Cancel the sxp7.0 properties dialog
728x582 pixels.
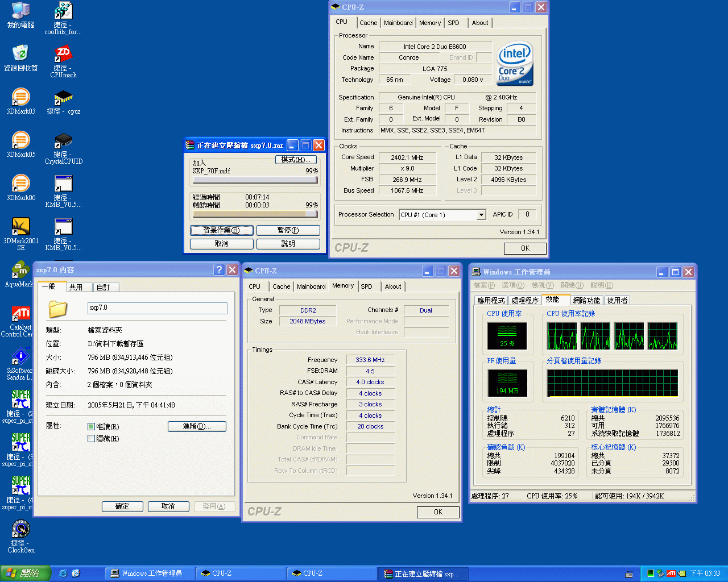[x=168, y=506]
